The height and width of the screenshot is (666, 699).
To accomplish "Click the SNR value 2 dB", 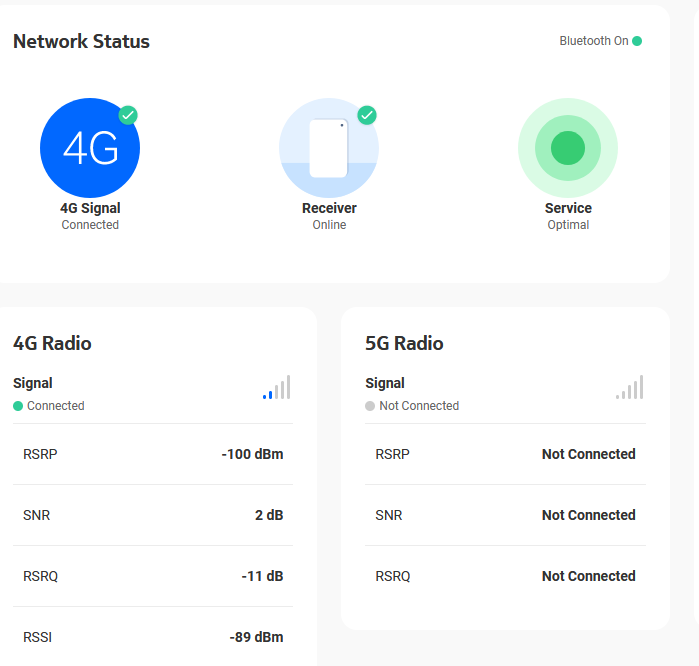I will [269, 515].
